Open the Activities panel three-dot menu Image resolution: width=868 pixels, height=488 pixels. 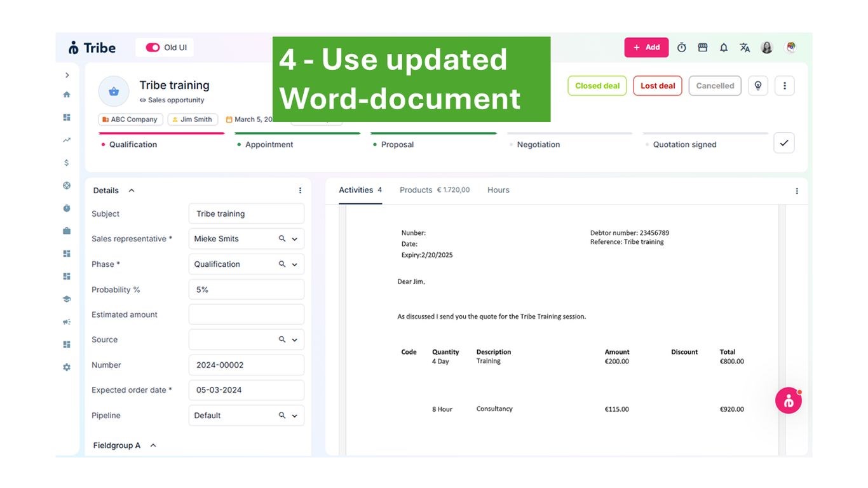[797, 191]
